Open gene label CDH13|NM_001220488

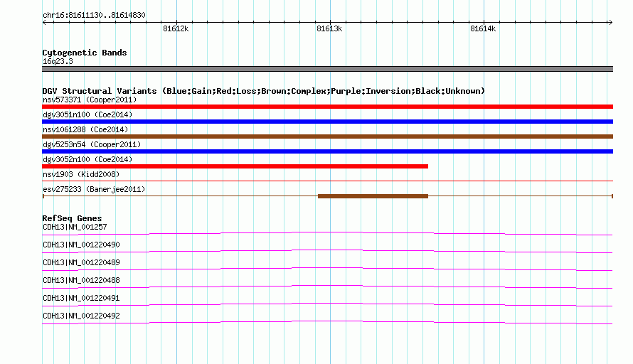[81, 281]
